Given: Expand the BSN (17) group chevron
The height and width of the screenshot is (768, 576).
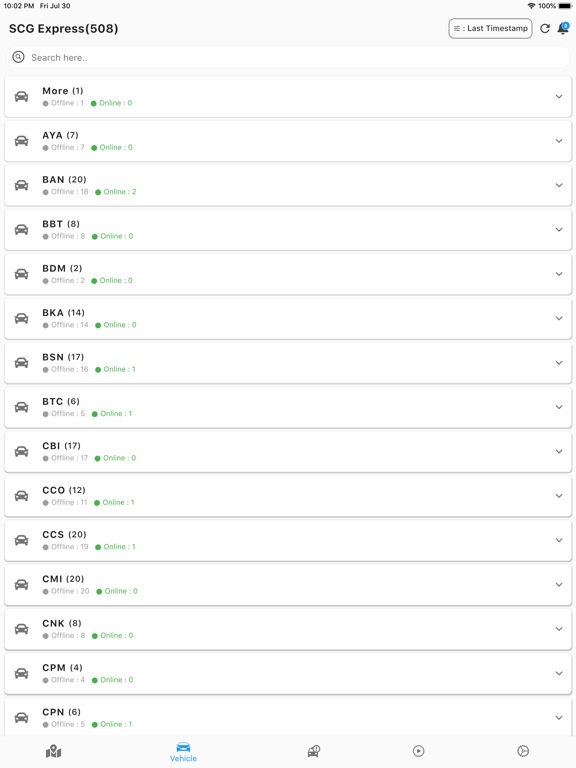Looking at the screenshot, I should 559,363.
